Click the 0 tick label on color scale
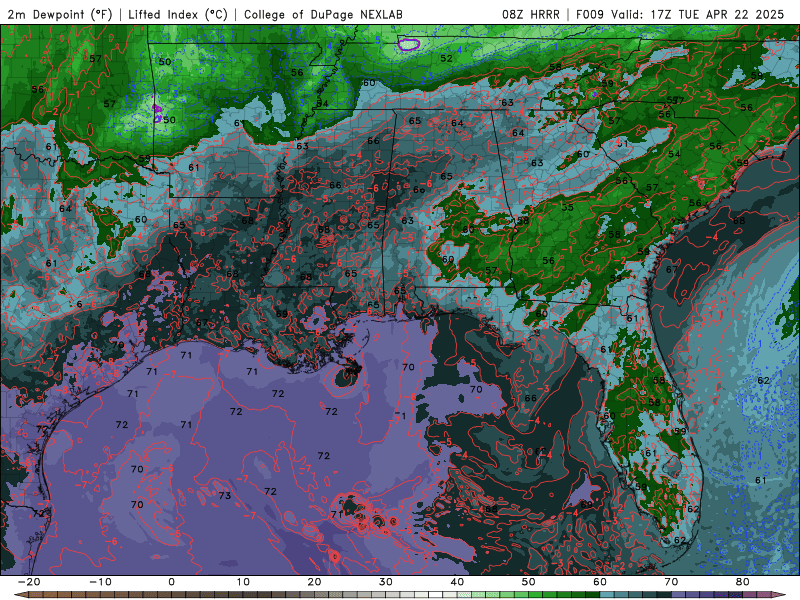 coord(171,582)
